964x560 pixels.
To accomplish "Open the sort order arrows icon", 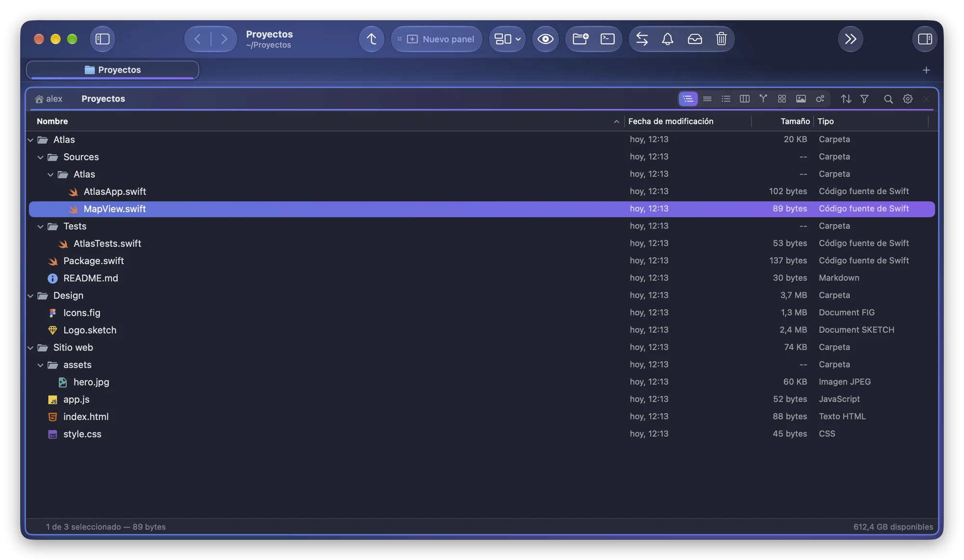I will coord(846,99).
